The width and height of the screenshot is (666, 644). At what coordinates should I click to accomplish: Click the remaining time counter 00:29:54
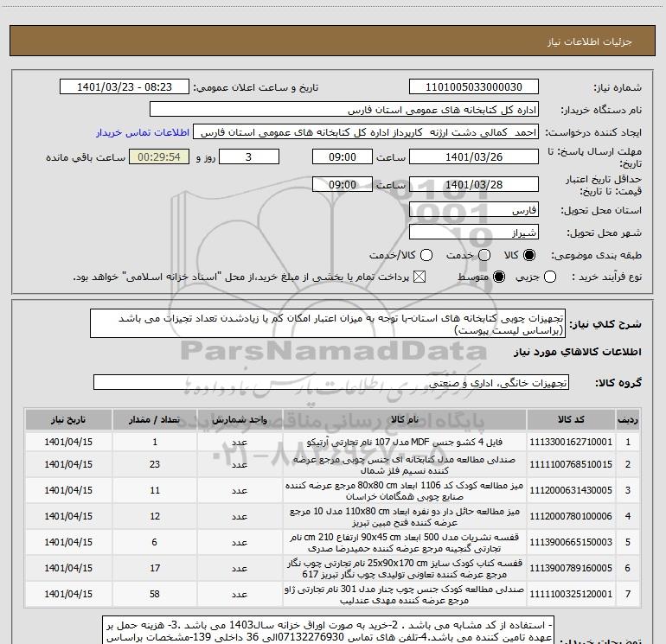pyautogui.click(x=159, y=156)
